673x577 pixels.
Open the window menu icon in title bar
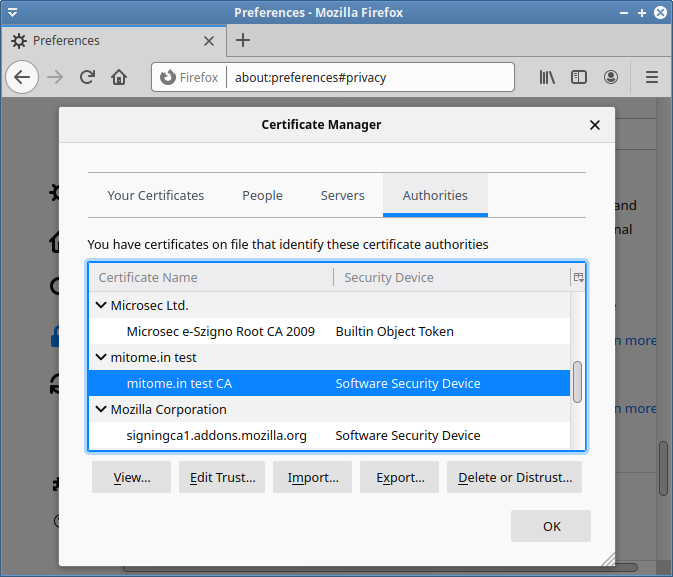tap(12, 12)
